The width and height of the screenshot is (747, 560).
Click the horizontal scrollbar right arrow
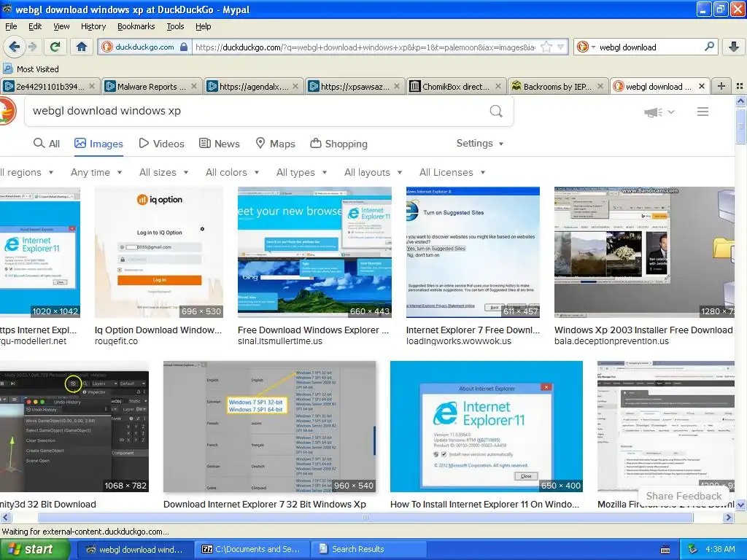tap(728, 517)
